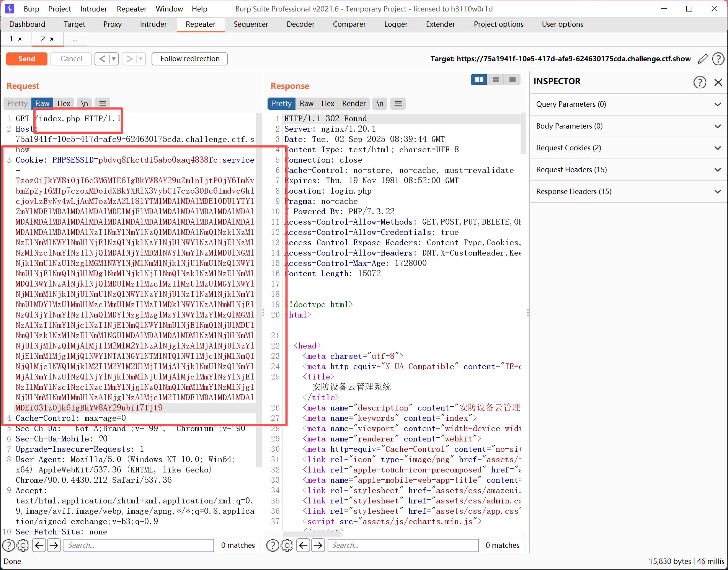Open request search settings gear
Image resolution: width=728 pixels, height=570 pixels.
pos(23,545)
